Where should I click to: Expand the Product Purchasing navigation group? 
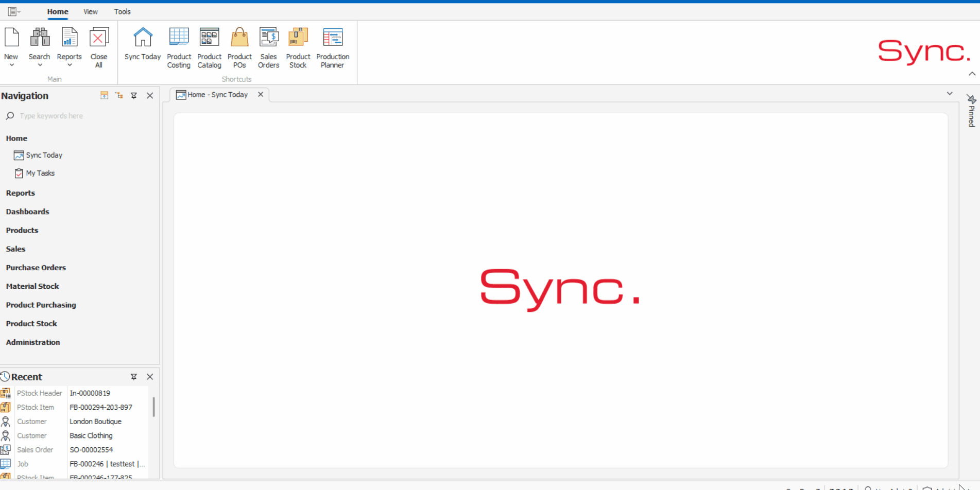pyautogui.click(x=41, y=305)
